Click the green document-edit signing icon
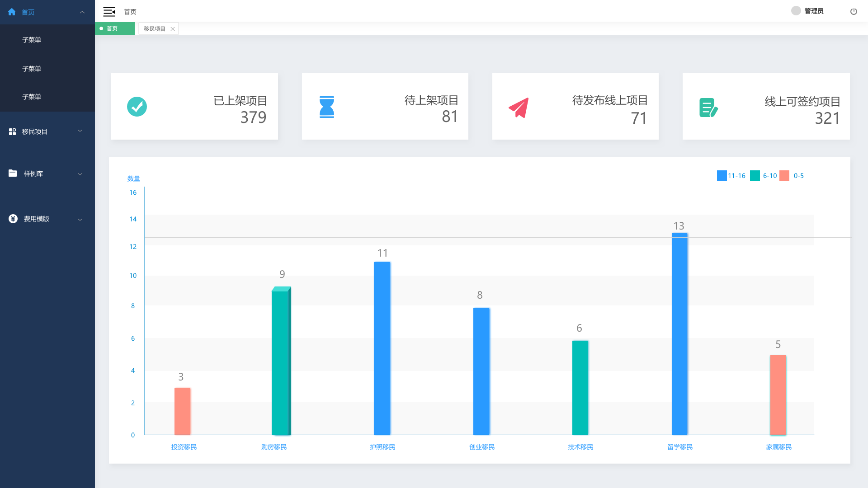The image size is (868, 488). 708,108
